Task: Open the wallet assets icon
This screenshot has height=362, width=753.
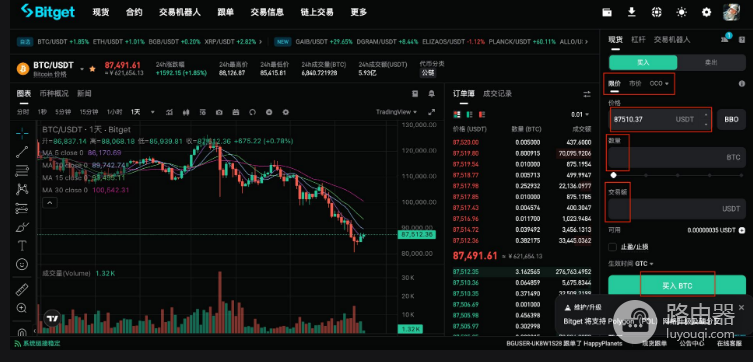Action: [x=607, y=12]
